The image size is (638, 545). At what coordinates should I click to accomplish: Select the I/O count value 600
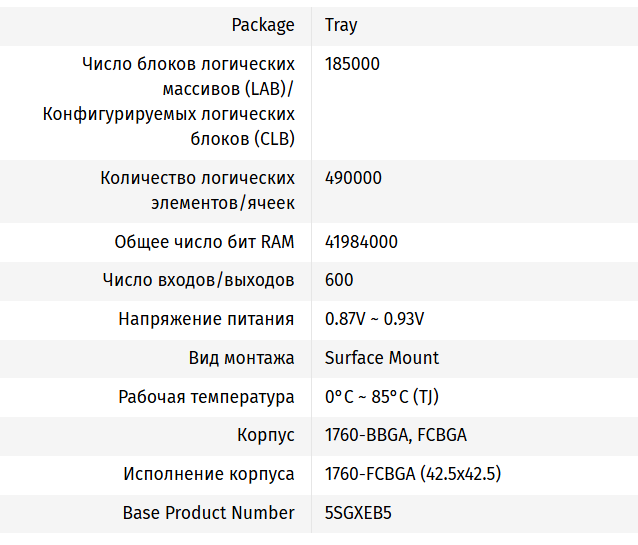(x=339, y=280)
